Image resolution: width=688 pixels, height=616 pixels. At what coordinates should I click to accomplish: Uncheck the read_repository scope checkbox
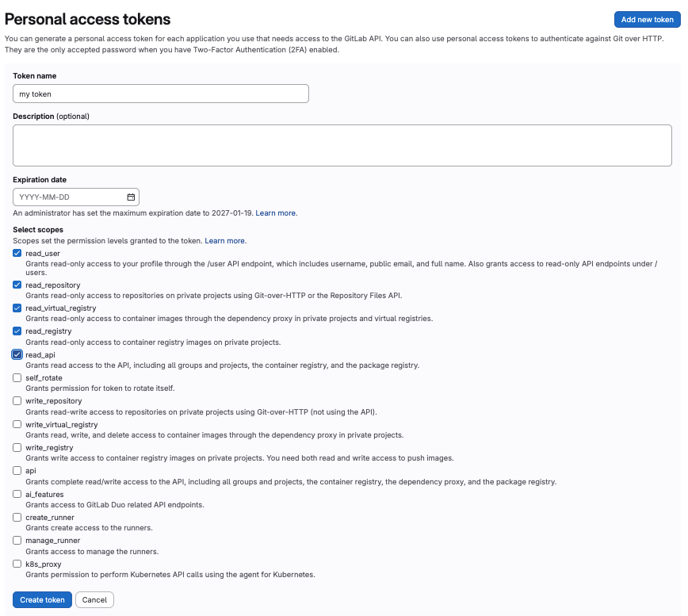17,285
